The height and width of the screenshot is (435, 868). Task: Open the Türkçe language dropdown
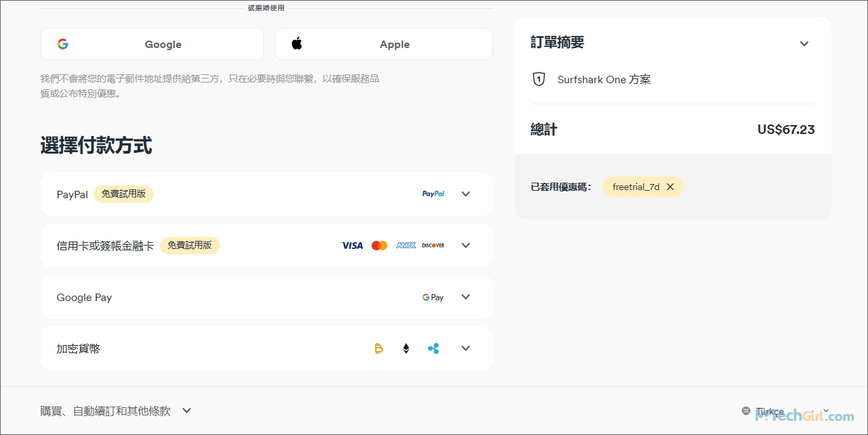(x=785, y=411)
